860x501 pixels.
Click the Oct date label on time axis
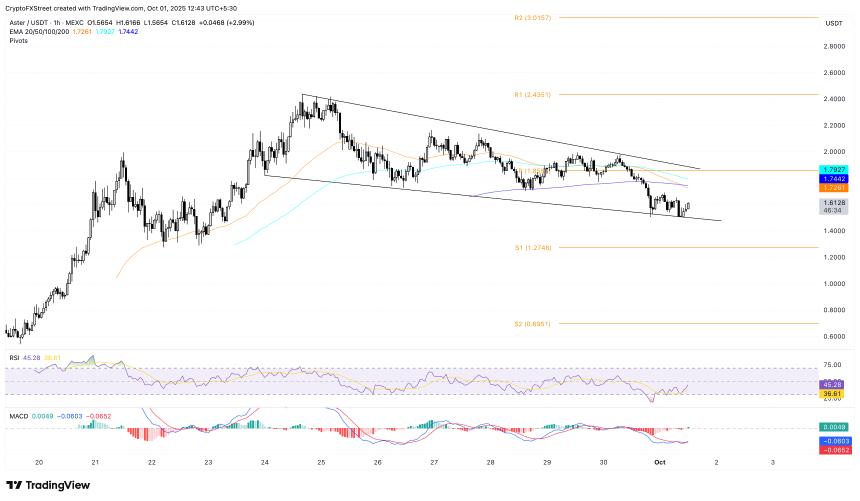690,463
